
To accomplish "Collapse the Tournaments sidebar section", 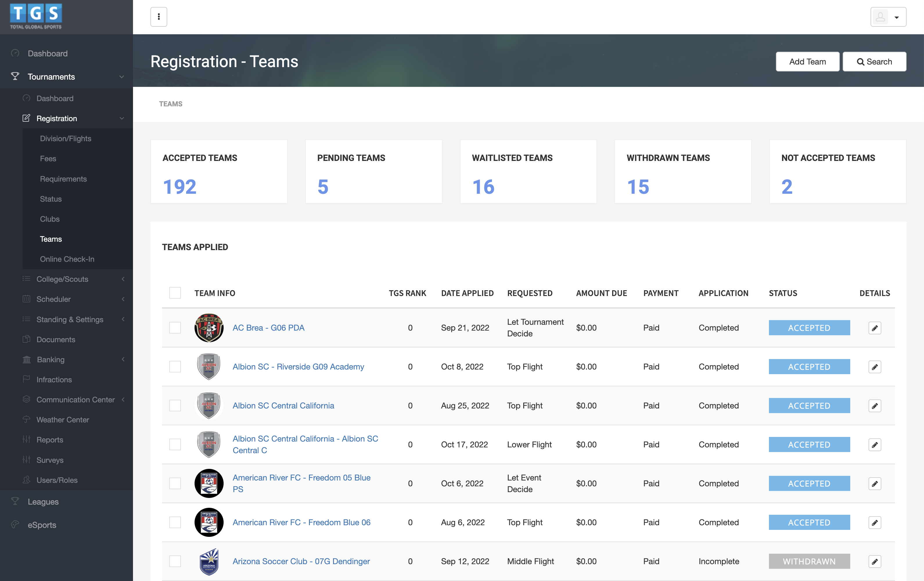I will pyautogui.click(x=122, y=77).
